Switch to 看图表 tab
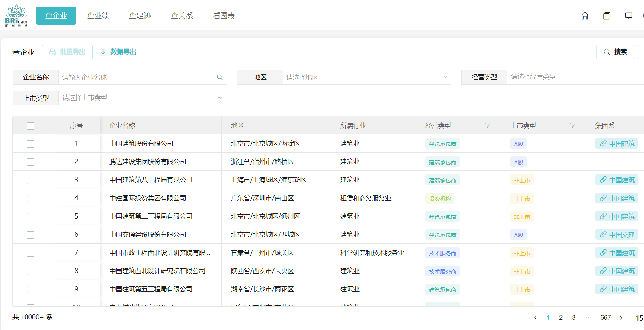This screenshot has width=644, height=330. (x=224, y=16)
